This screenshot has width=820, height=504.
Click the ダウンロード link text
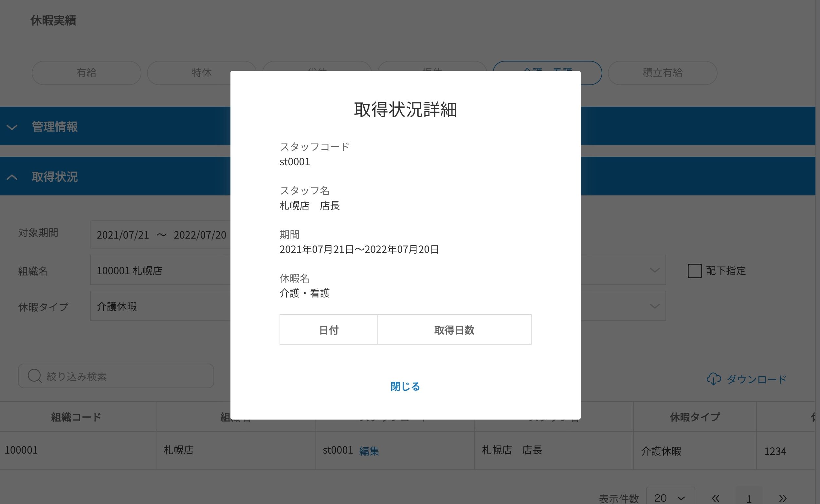tap(757, 379)
